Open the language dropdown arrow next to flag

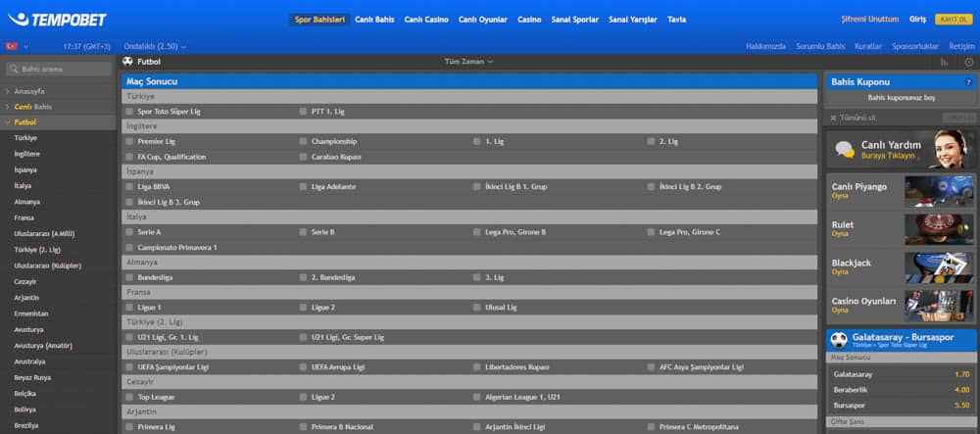(25, 47)
